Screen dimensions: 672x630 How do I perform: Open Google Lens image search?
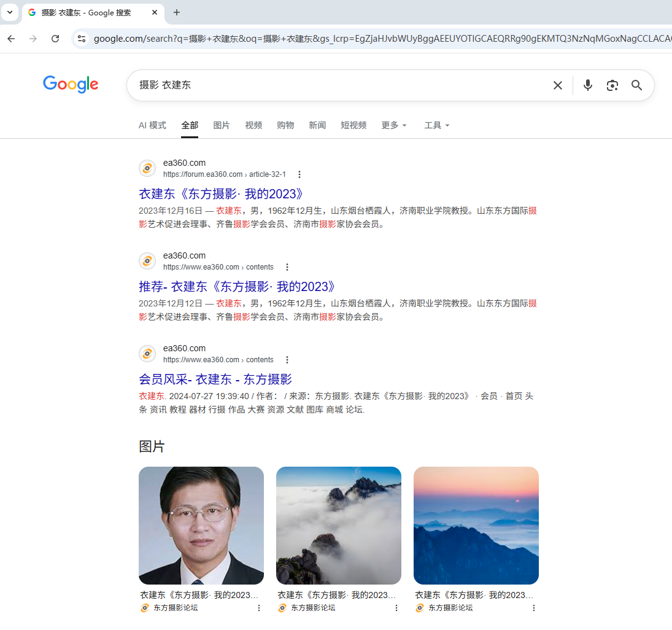[x=612, y=85]
